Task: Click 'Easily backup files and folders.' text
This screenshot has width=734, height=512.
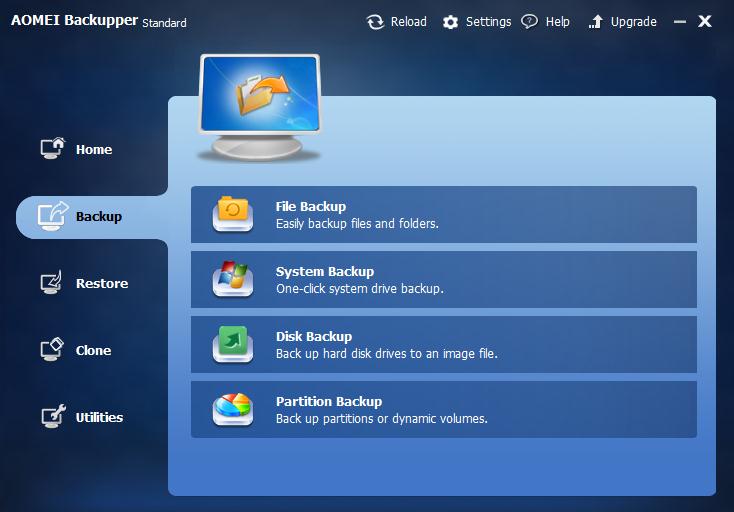Action: tap(357, 224)
